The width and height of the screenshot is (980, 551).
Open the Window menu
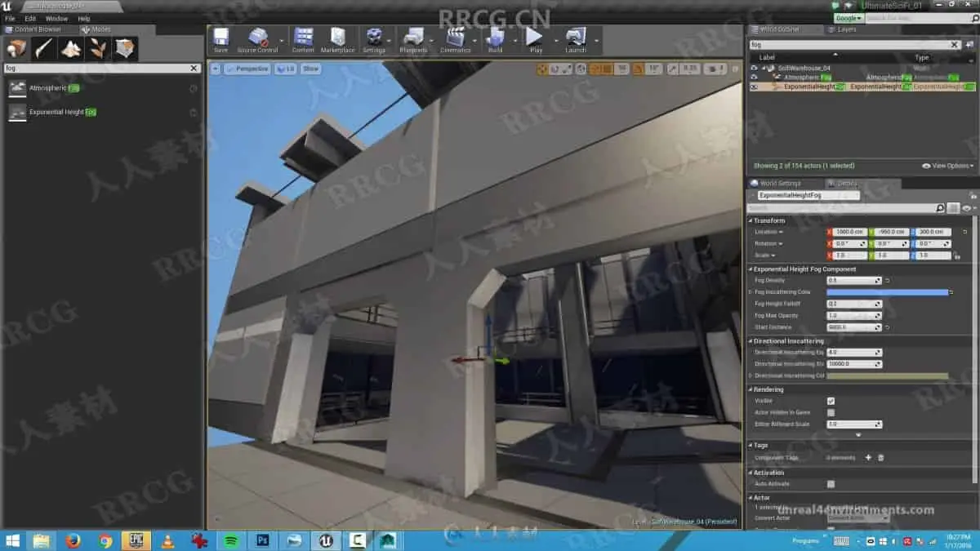tap(56, 18)
